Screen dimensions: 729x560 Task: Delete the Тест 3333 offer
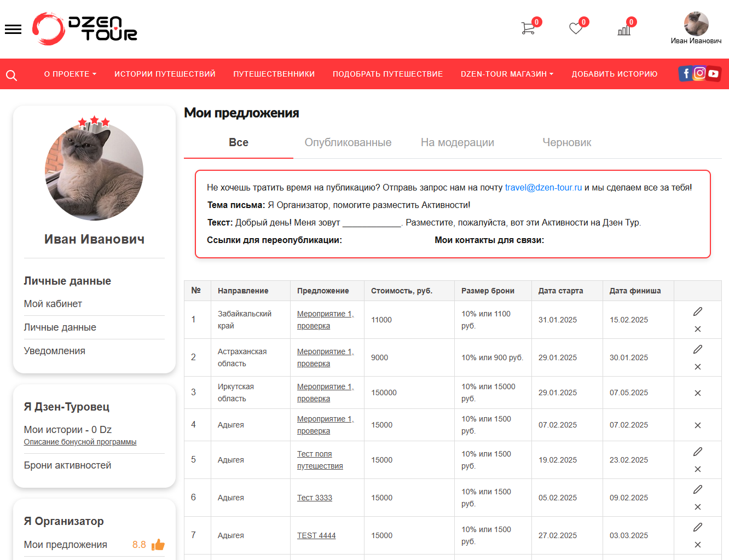click(x=698, y=507)
